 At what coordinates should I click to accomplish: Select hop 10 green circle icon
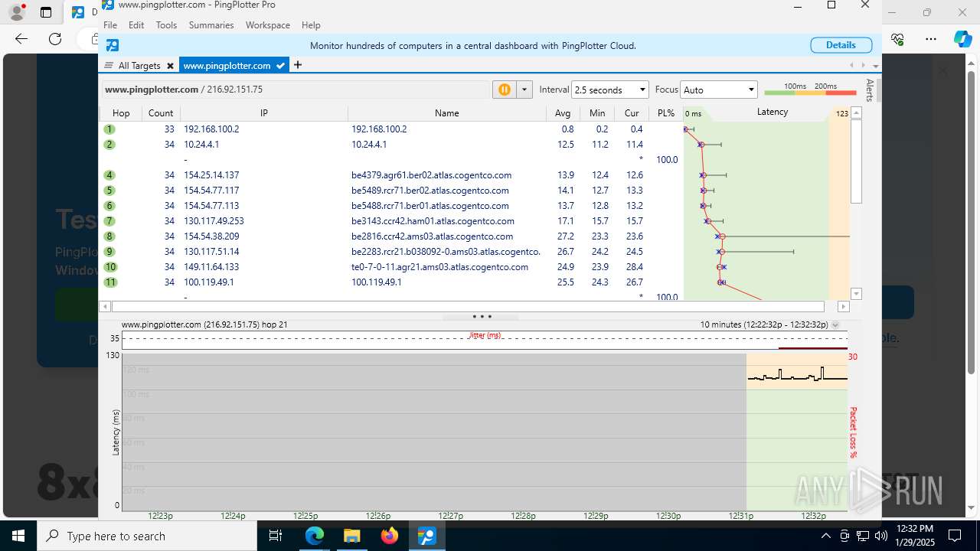click(x=111, y=267)
